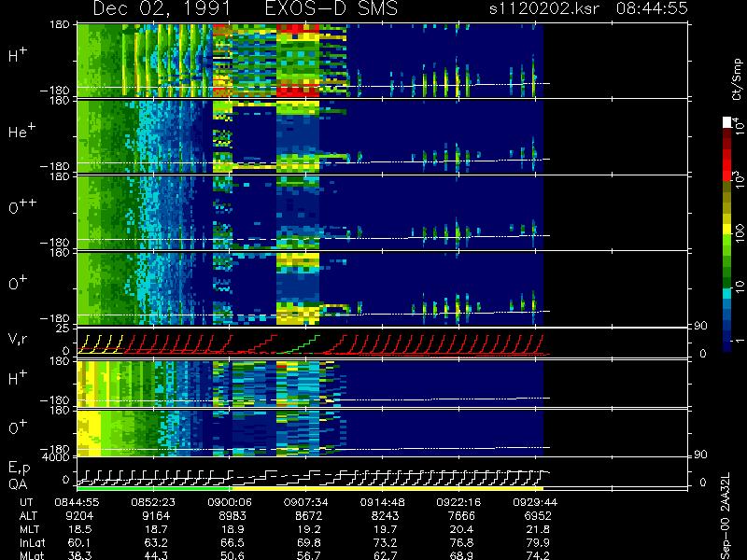The image size is (747, 560).
Task: Click MLat value '68.9'
Action: point(461,555)
